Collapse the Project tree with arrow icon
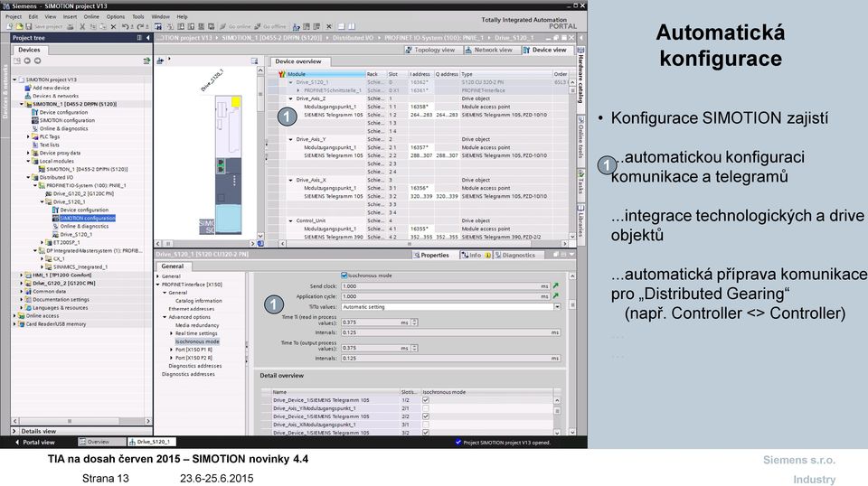 point(147,38)
